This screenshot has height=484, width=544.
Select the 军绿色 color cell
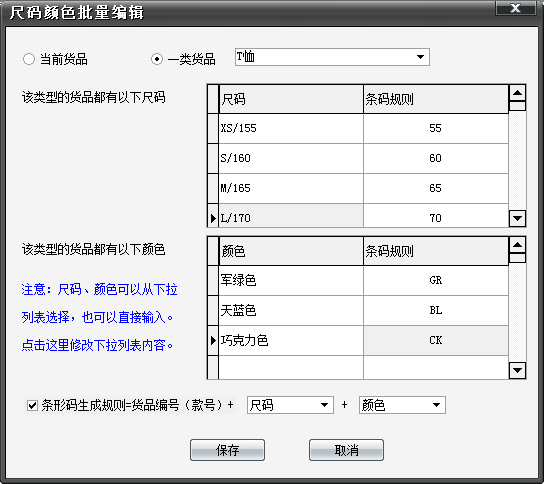click(x=291, y=280)
